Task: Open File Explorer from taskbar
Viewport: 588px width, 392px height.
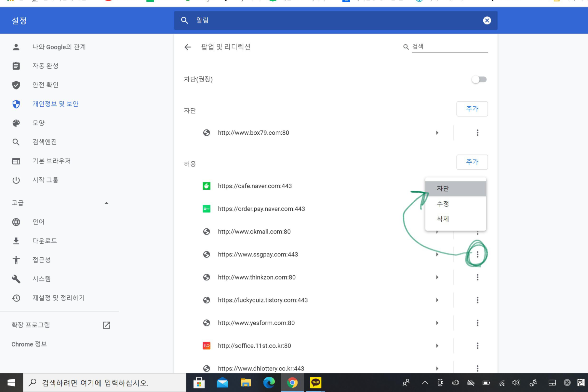Action: point(246,383)
